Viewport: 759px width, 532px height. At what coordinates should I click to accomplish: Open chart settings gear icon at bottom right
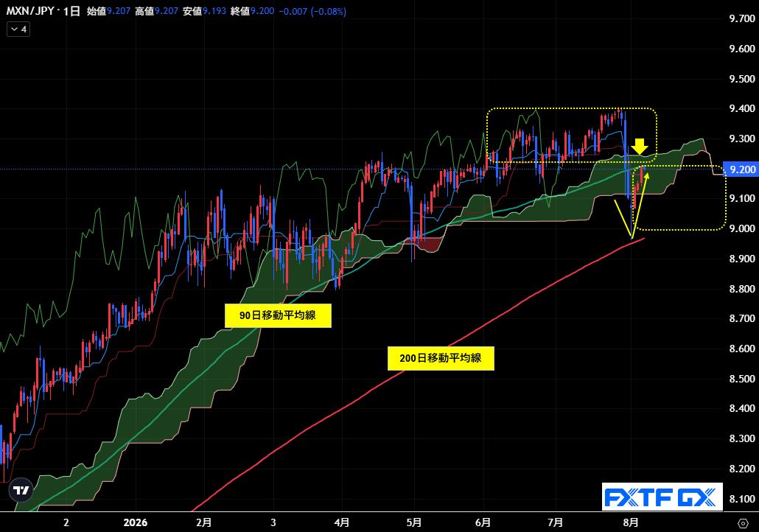tap(743, 523)
